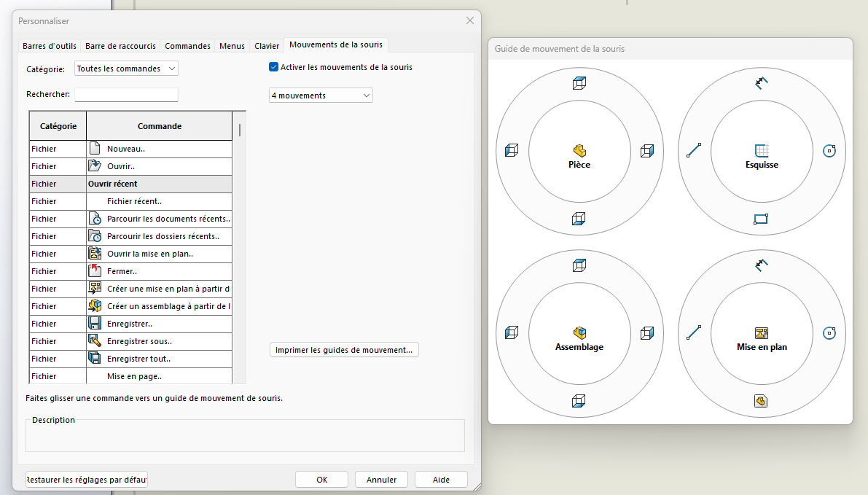The height and width of the screenshot is (495, 868).
Task: Click the Rechercher search input field
Action: 126,95
